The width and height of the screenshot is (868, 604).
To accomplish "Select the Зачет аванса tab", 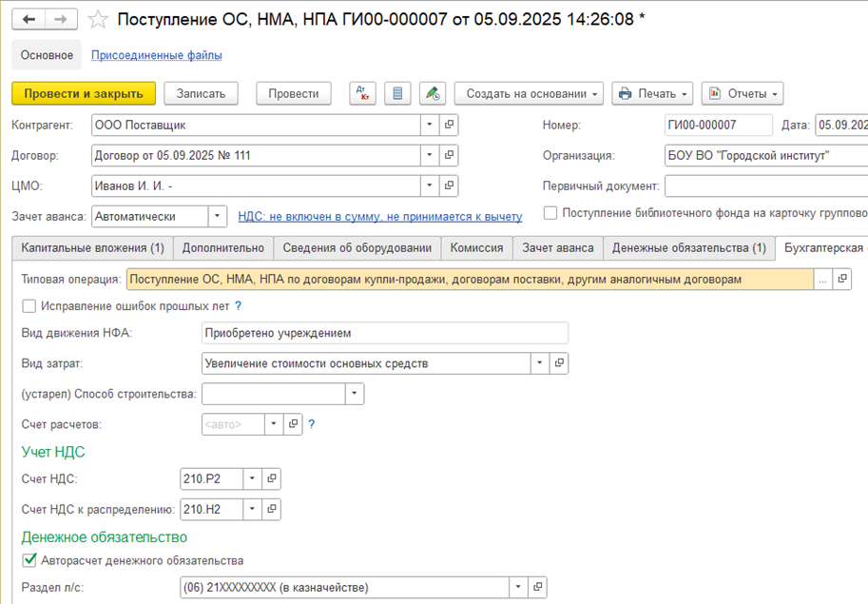I will coord(557,248).
